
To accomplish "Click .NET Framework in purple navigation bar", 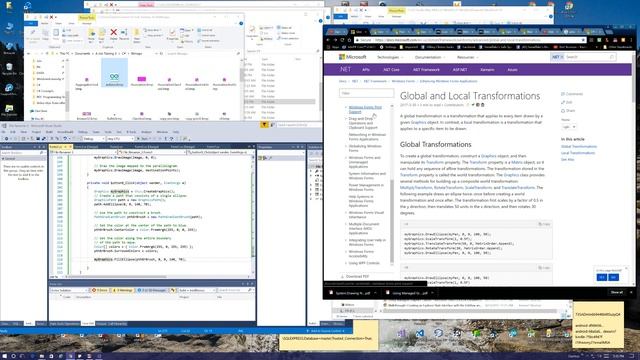I will pyautogui.click(x=426, y=70).
